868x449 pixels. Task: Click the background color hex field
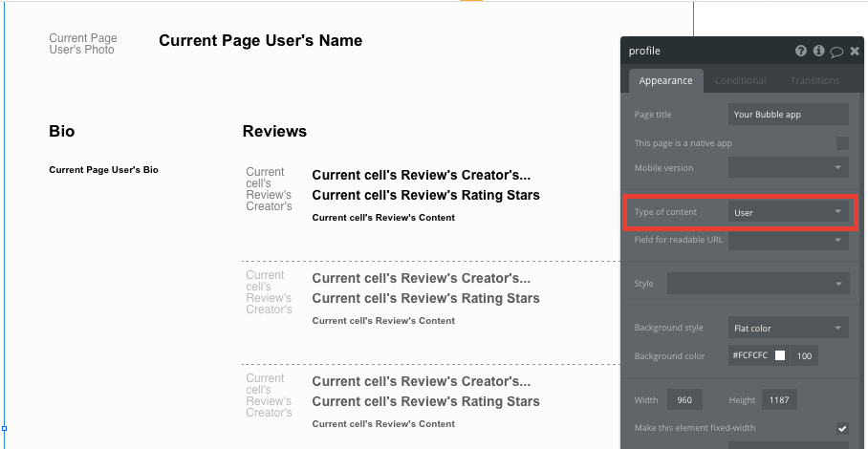pos(750,355)
